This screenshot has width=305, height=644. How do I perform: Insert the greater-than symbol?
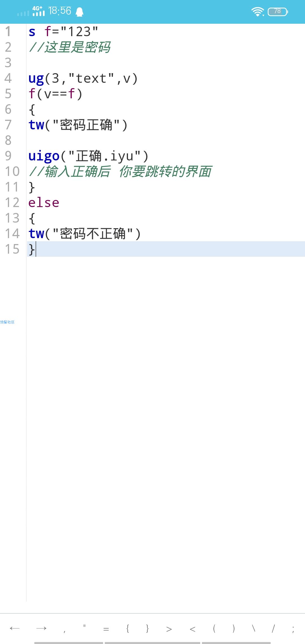tap(169, 629)
